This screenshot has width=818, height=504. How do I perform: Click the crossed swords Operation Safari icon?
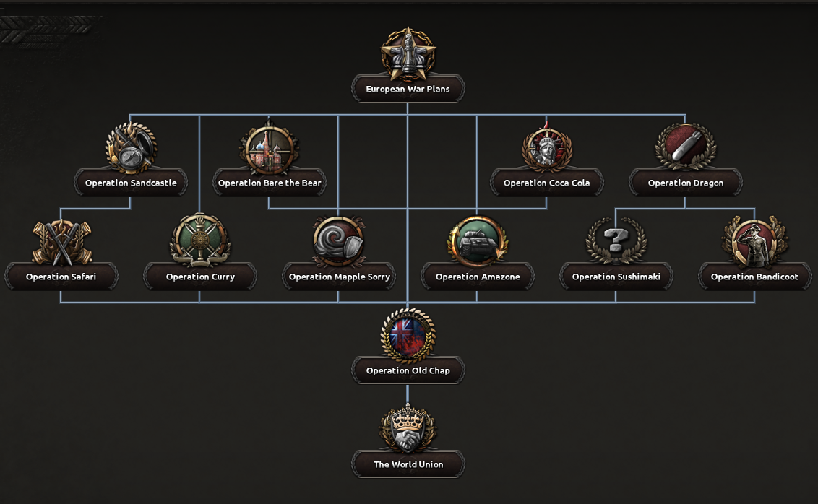click(x=61, y=242)
